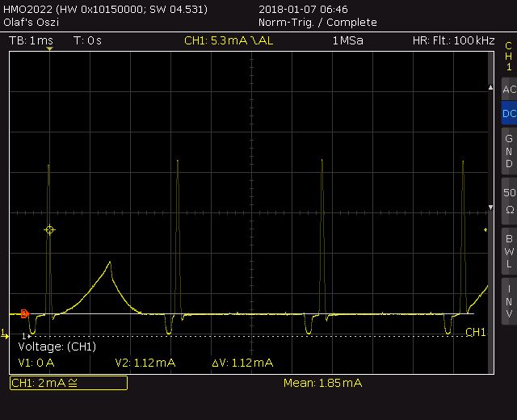Click the 1 MSa sample rate readout

point(347,40)
